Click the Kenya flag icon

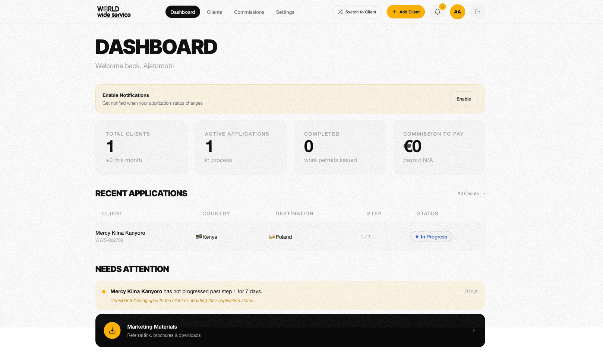pyautogui.click(x=199, y=237)
